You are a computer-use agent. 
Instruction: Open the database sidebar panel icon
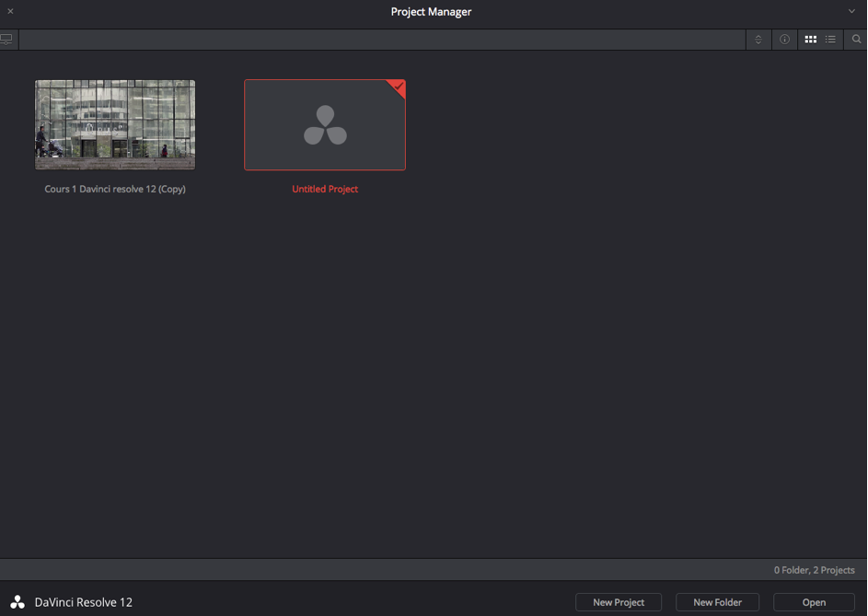7,40
